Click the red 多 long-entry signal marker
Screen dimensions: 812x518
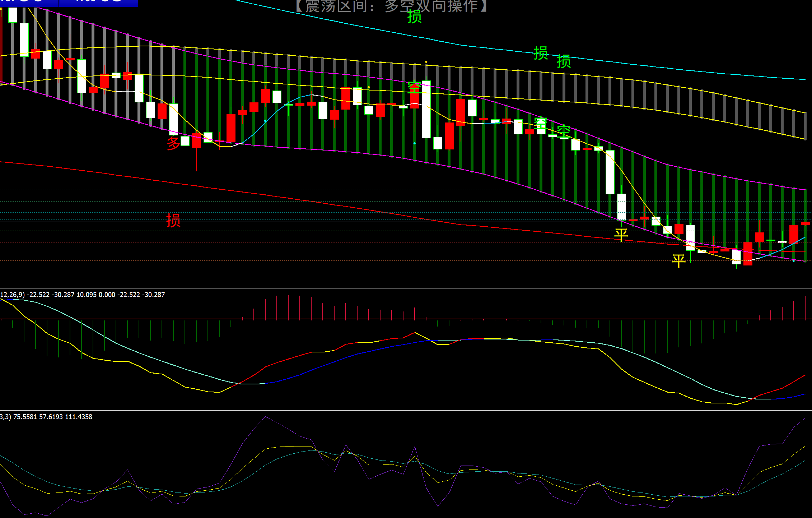(173, 143)
